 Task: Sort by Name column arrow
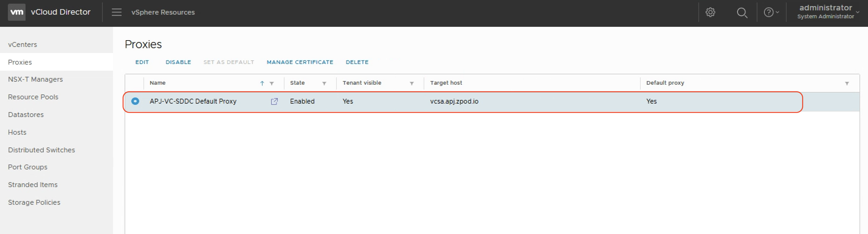262,83
